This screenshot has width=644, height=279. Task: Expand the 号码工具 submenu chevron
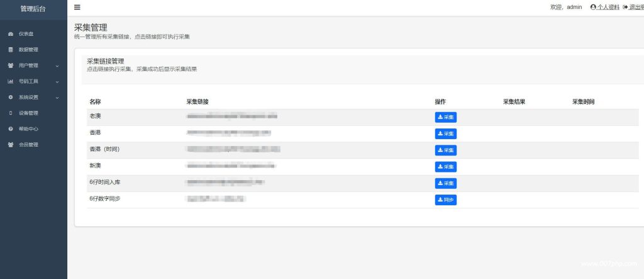click(57, 81)
